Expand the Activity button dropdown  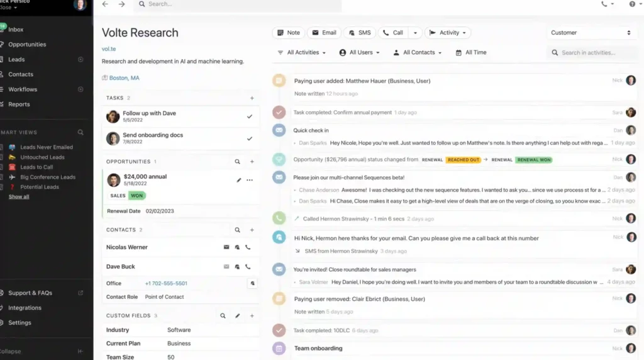[448, 33]
